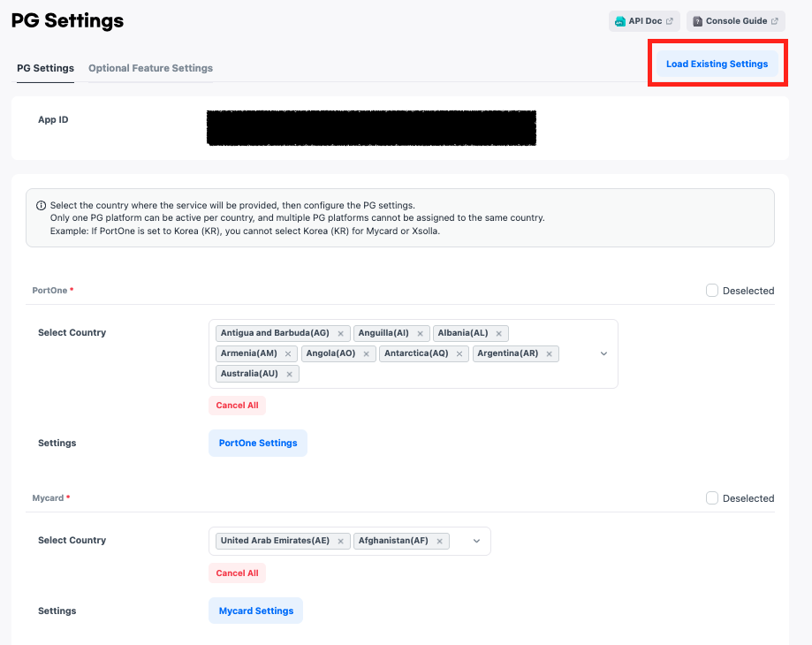
Task: Toggle the PortOne Deselected checkbox
Action: (x=712, y=291)
